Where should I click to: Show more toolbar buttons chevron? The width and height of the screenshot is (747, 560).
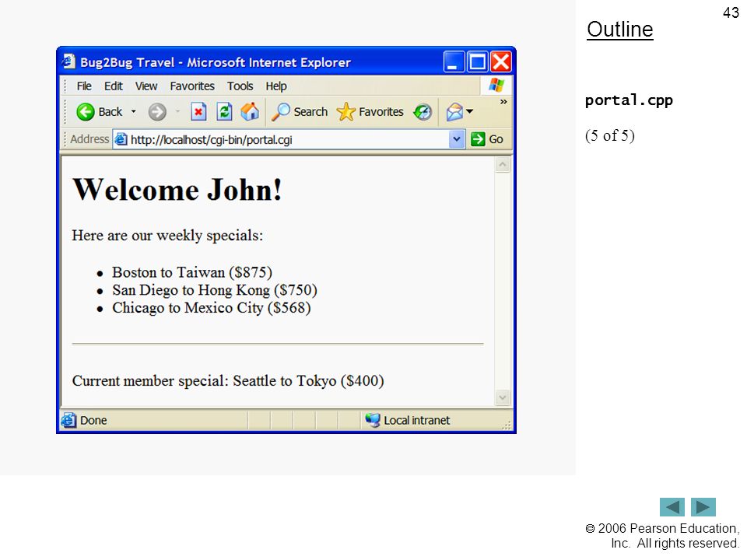pos(503,101)
